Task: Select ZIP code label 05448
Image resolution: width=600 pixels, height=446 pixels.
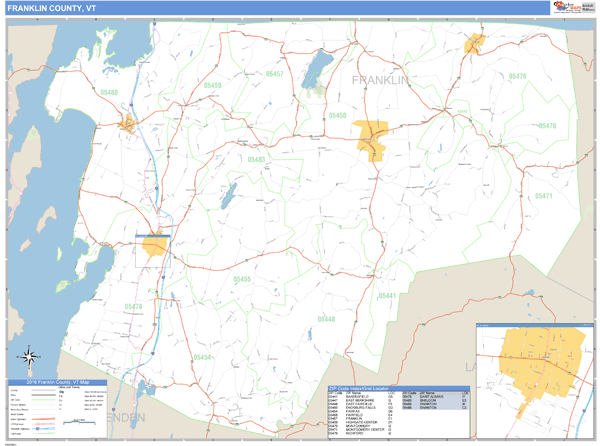Action: click(x=326, y=319)
